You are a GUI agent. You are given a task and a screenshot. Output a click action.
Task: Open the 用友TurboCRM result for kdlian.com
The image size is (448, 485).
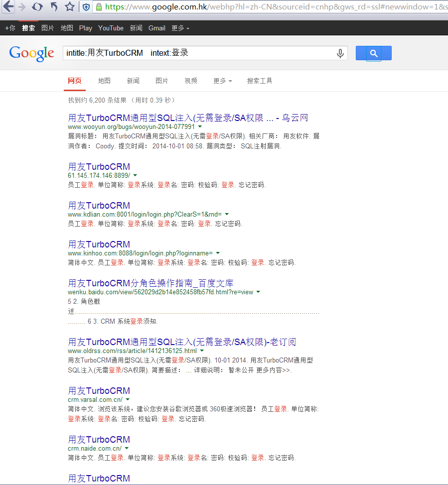(x=99, y=206)
